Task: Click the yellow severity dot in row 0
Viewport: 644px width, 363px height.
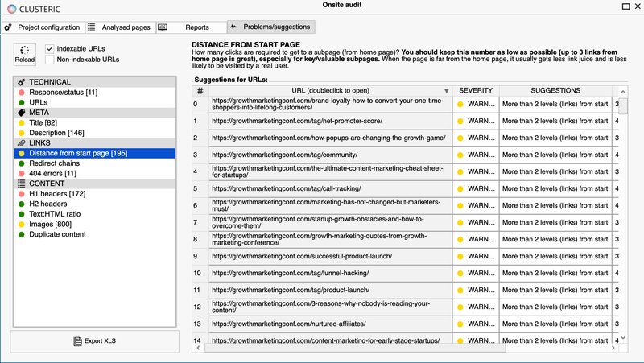Action: click(x=460, y=105)
